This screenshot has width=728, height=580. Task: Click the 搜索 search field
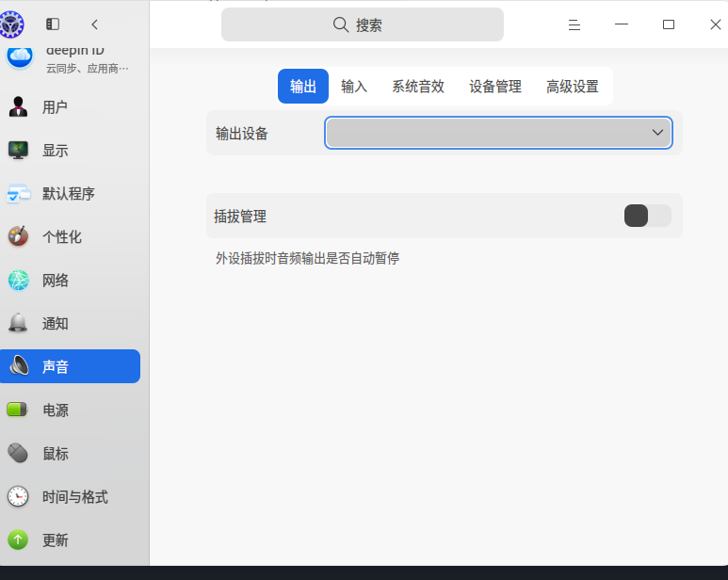pos(363,24)
